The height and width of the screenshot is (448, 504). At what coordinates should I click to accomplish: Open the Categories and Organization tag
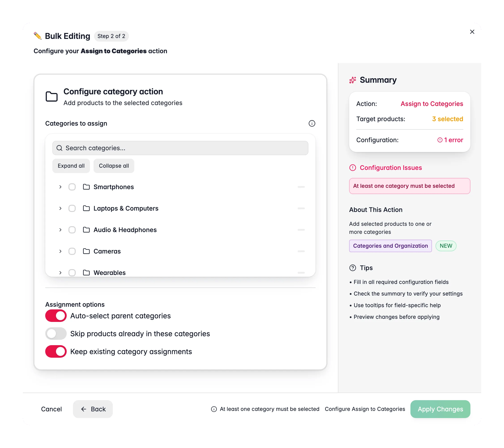click(x=390, y=246)
